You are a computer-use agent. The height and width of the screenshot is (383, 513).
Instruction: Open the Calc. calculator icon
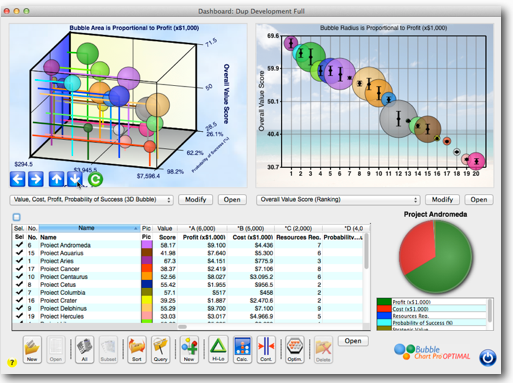[x=242, y=349]
